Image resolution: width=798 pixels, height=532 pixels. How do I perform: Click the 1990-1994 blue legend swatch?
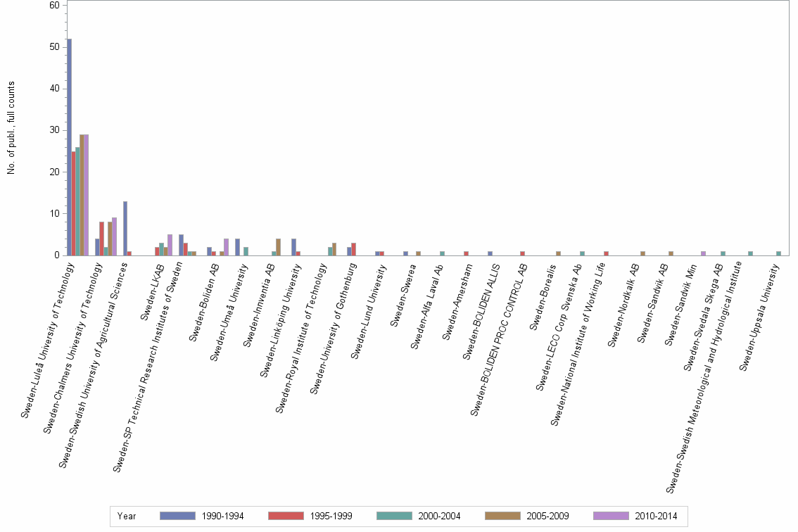coord(177,516)
